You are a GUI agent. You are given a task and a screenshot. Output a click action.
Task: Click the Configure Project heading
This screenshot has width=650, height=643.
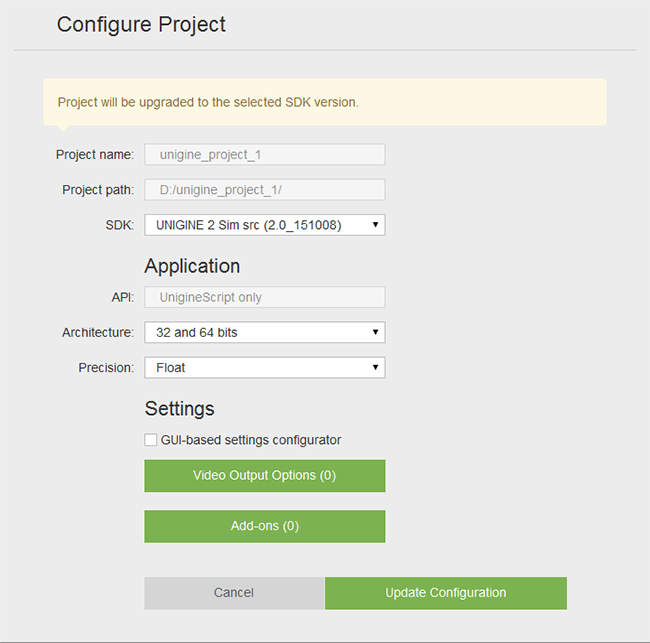[141, 24]
